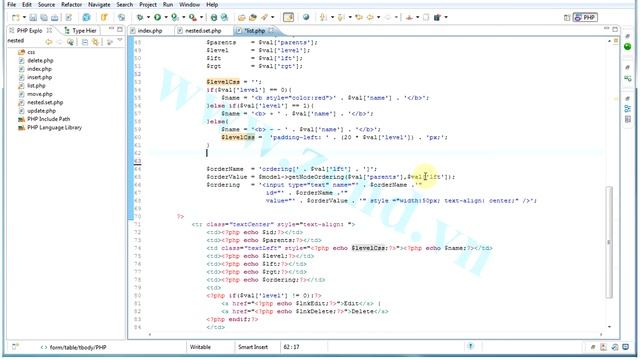Click the Save All toolbar icon
This screenshot has width=640, height=360.
(x=44, y=18)
